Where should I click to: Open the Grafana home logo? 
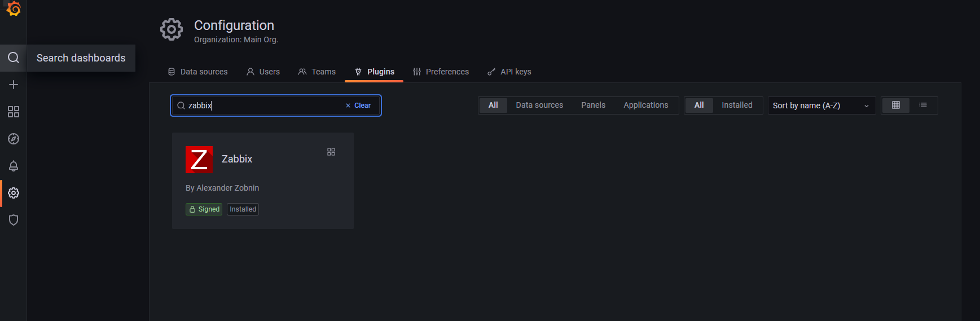click(14, 8)
